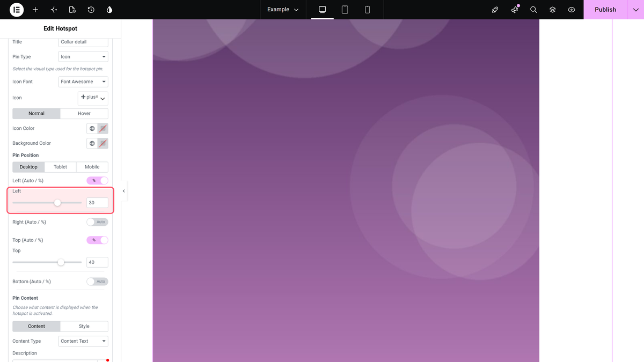Open the Background Color swatch picker

[x=103, y=143]
